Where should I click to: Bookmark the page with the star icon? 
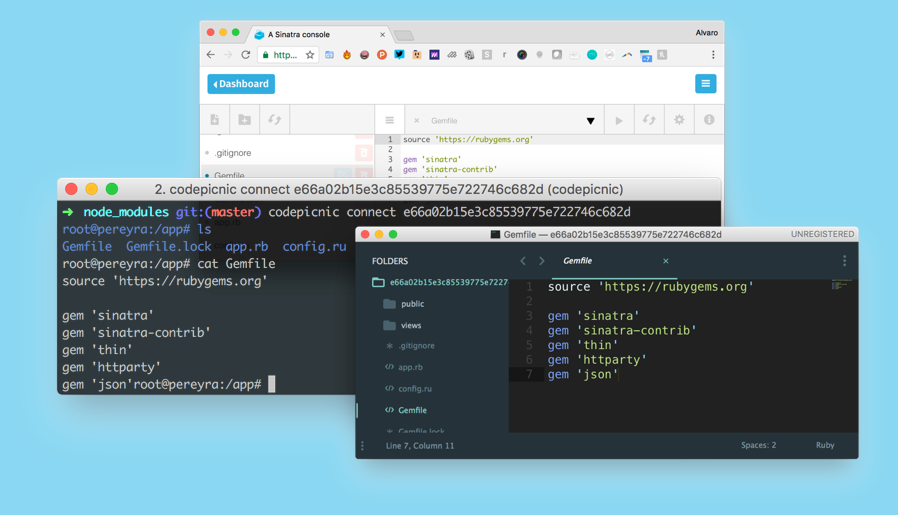click(310, 55)
